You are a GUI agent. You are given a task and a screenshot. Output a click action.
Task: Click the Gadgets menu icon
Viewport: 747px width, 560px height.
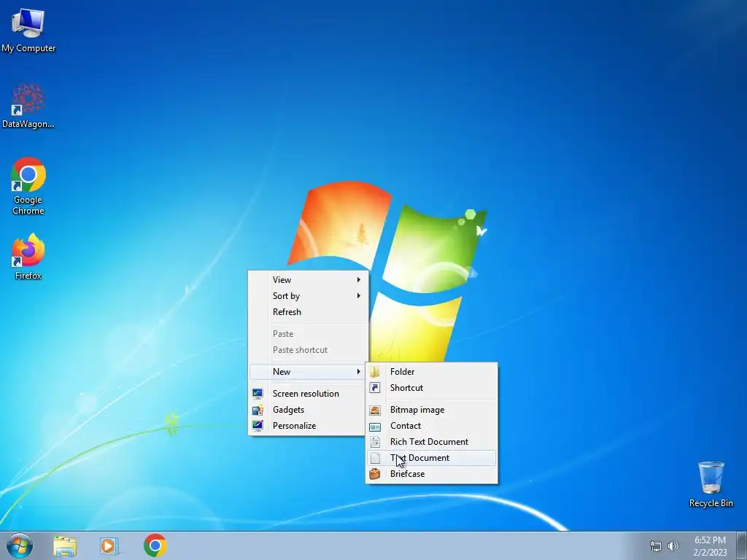coord(258,410)
